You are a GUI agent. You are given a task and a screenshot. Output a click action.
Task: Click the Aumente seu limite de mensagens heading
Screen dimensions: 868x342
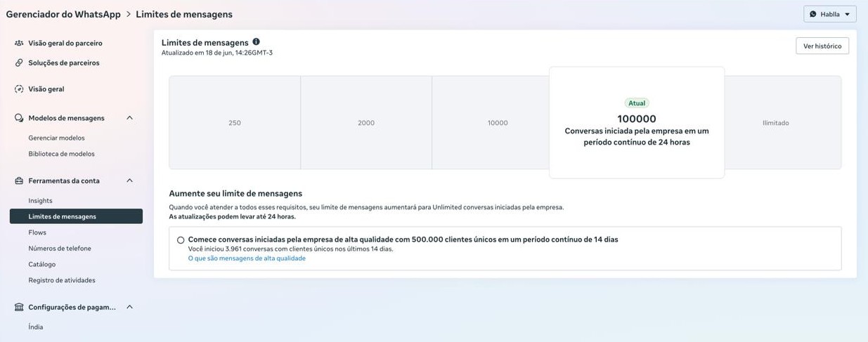(x=235, y=193)
